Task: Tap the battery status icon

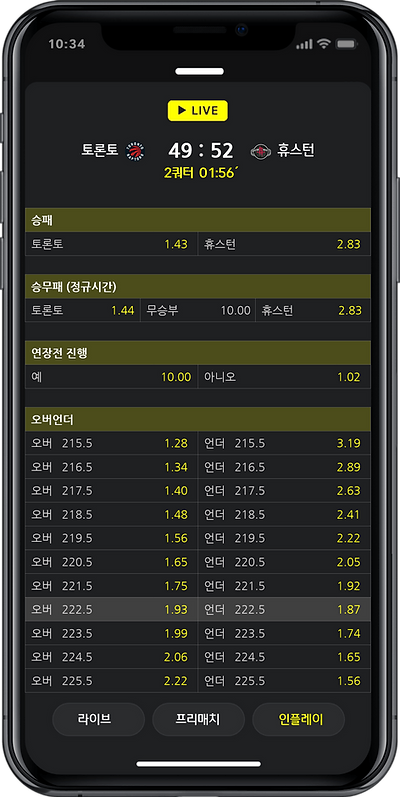Action: (346, 44)
